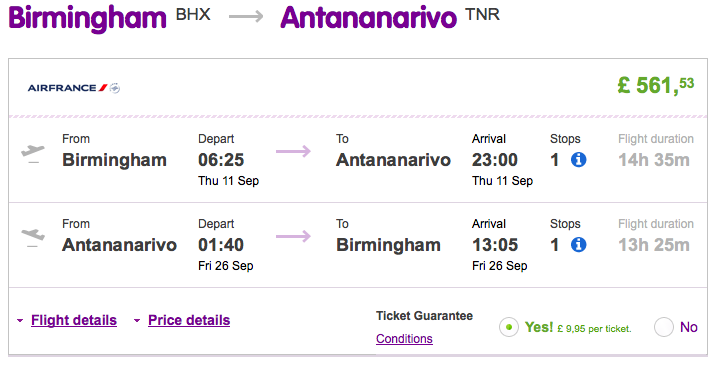
Task: Click the £561,53 total price
Action: [x=656, y=85]
